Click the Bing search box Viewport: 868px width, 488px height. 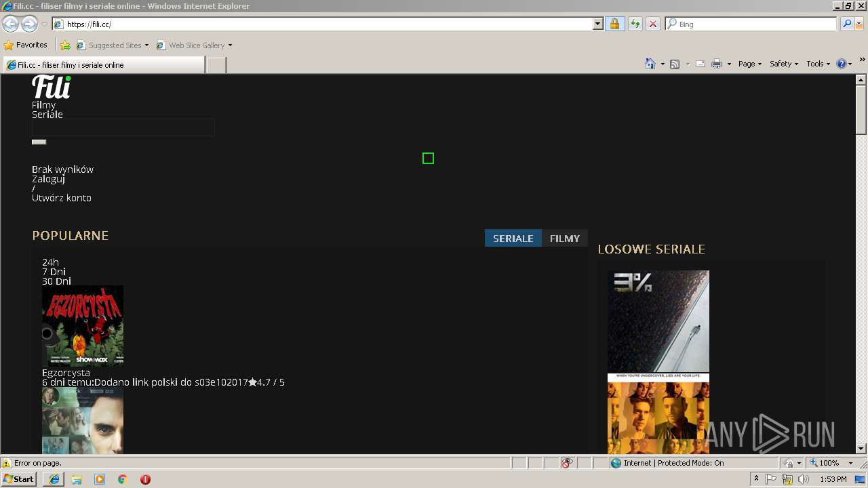(751, 24)
